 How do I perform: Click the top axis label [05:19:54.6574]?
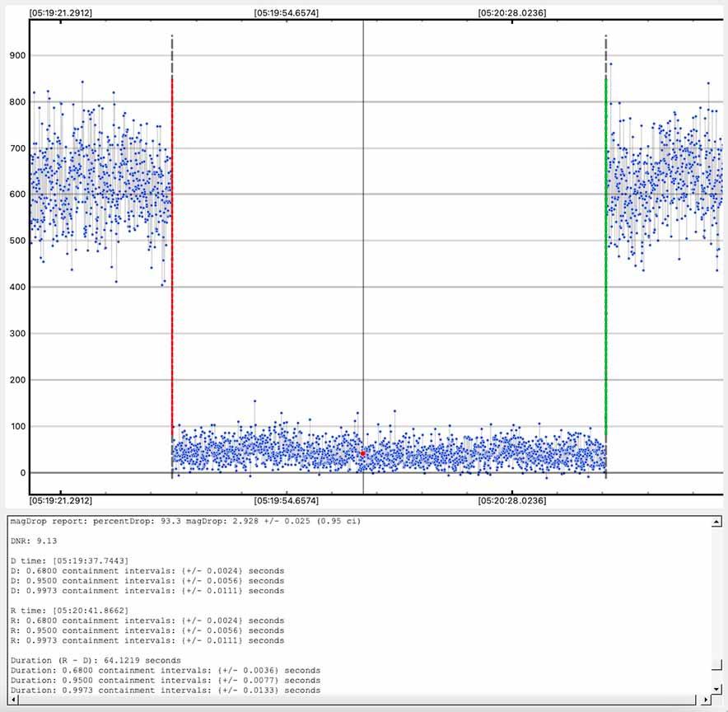point(287,13)
